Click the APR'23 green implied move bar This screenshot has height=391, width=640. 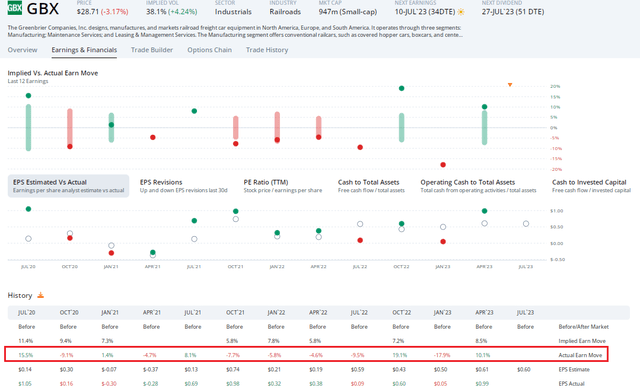click(484, 127)
